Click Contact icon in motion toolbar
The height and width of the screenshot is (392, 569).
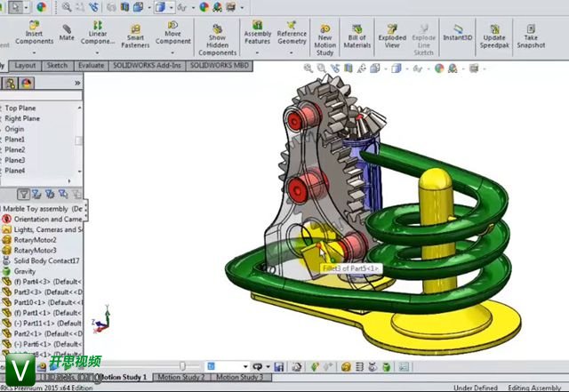373,367
